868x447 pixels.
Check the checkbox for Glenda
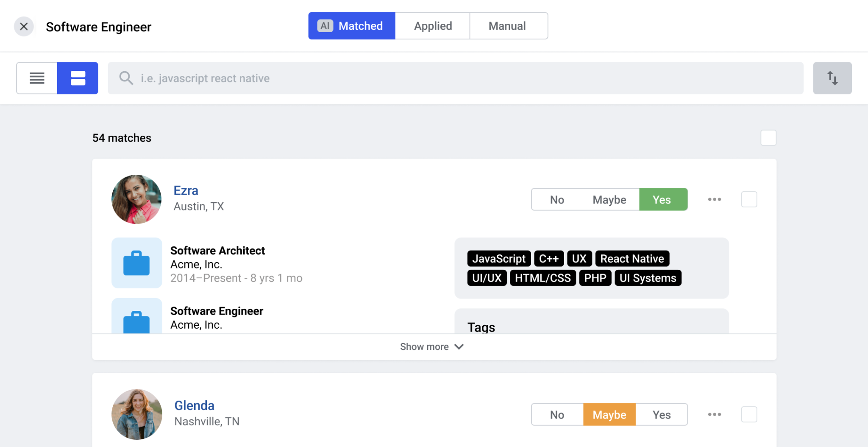pos(749,414)
